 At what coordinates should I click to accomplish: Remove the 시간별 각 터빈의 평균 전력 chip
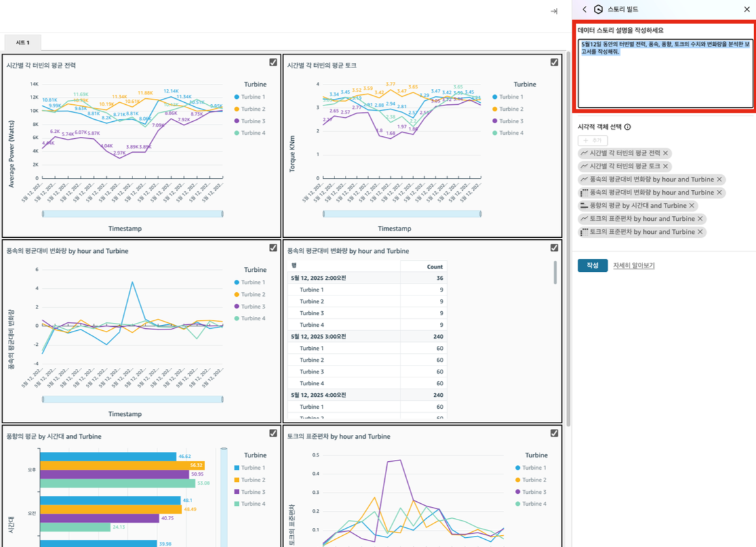click(x=666, y=153)
